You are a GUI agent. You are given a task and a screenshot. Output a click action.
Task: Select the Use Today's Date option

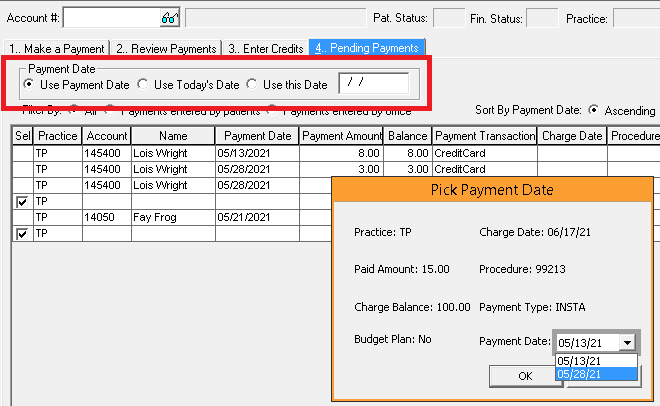point(142,85)
